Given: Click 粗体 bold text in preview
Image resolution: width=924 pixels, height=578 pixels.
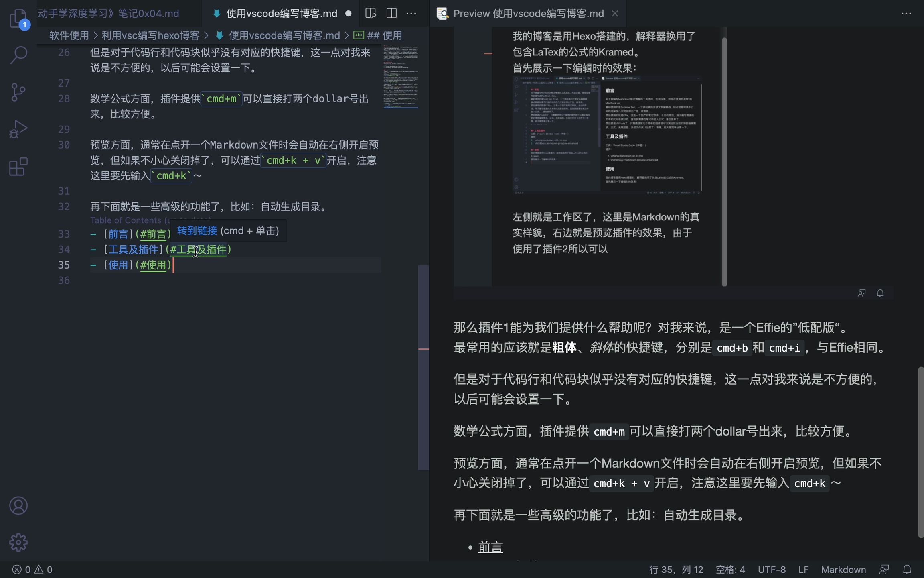Looking at the screenshot, I should pyautogui.click(x=564, y=348).
